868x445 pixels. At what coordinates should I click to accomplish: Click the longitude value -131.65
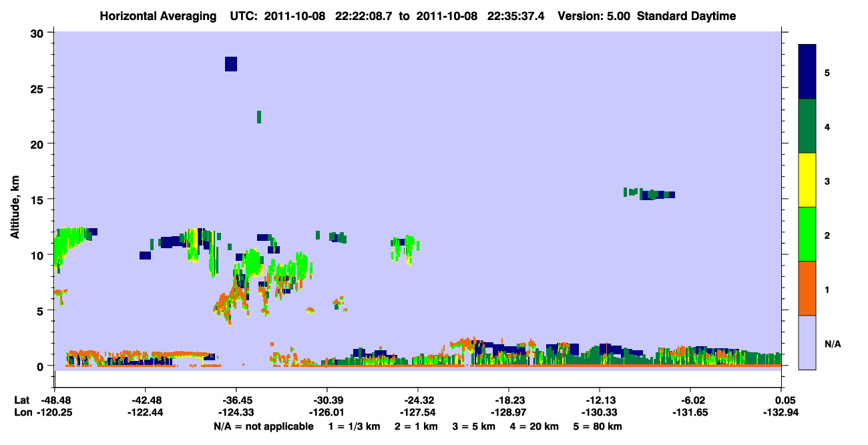coord(690,412)
